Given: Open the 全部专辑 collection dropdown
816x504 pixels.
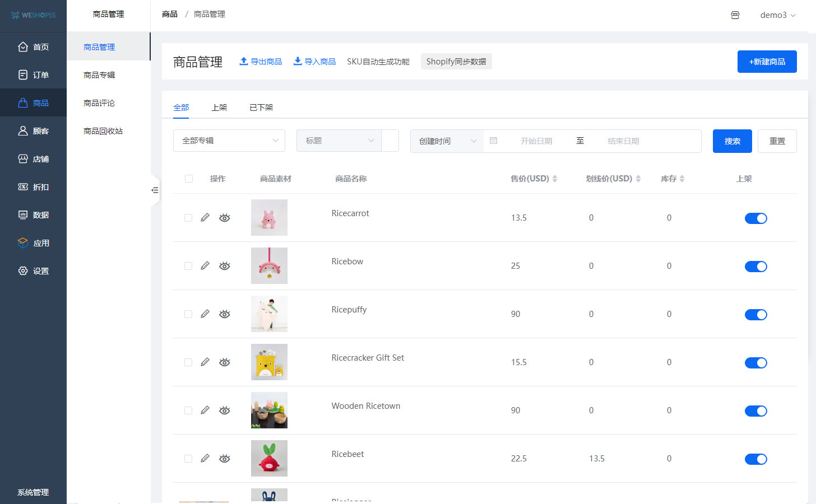Looking at the screenshot, I should pyautogui.click(x=229, y=141).
